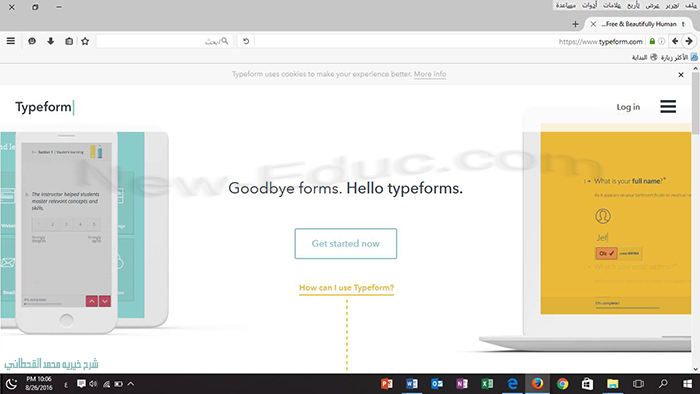This screenshot has width=700, height=394.
Task: Open the تأريخ (History) menu
Action: pos(633,5)
